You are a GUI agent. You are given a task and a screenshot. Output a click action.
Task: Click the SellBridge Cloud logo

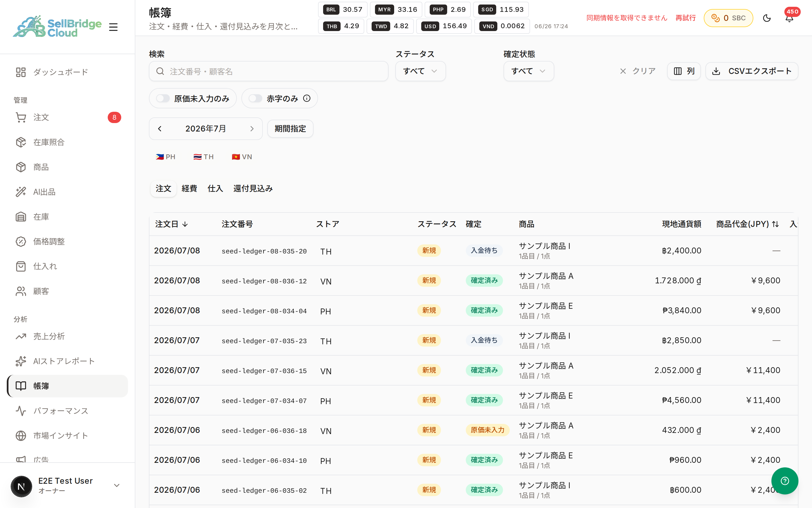[x=58, y=27]
